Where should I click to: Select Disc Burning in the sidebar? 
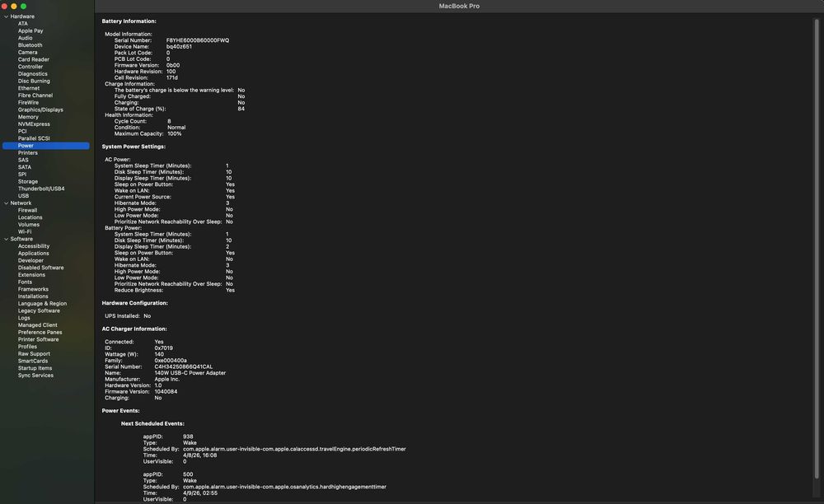pos(34,81)
